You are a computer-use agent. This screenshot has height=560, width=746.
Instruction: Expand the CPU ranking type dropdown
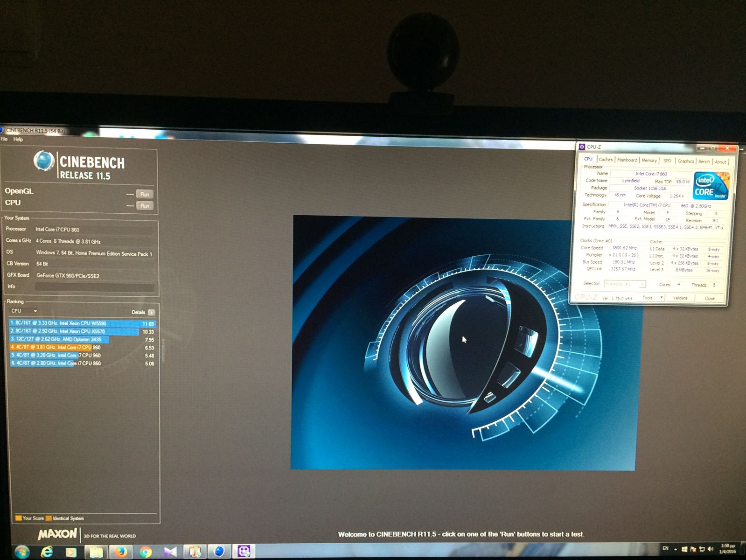tap(24, 311)
